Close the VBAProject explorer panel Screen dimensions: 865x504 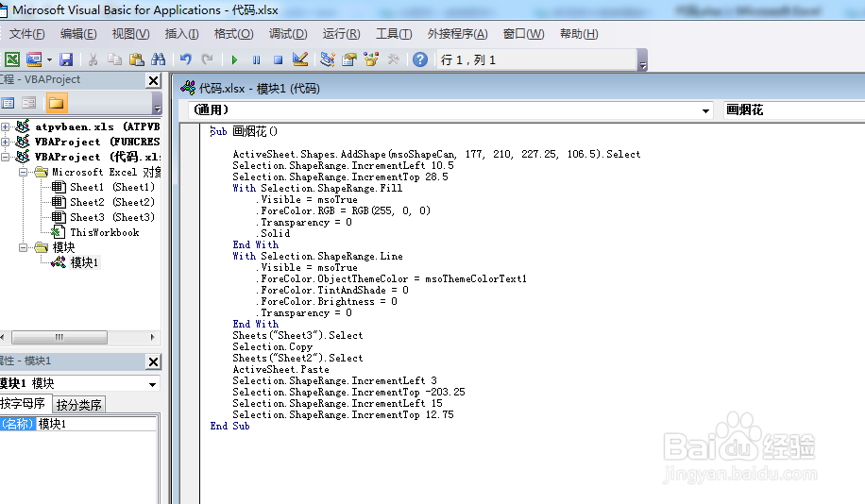[x=153, y=80]
